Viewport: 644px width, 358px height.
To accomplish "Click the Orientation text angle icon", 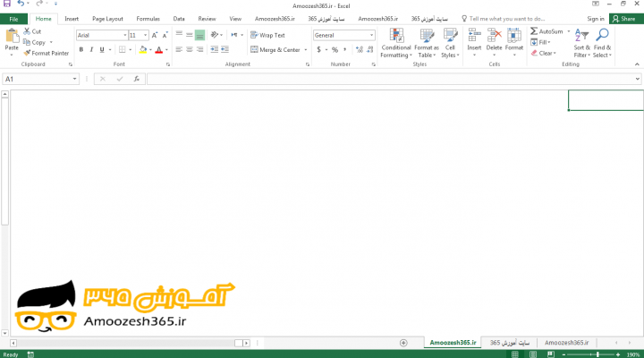I will (x=215, y=35).
